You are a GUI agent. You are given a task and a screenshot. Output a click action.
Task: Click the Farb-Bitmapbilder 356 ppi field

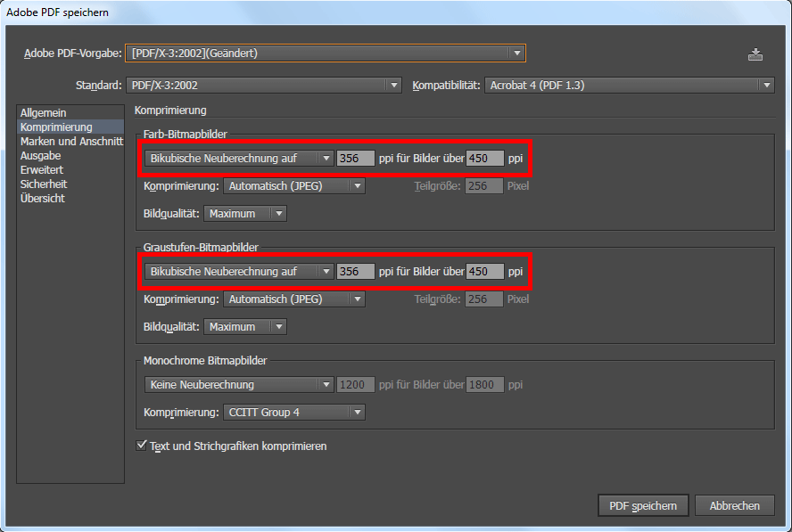(355, 159)
